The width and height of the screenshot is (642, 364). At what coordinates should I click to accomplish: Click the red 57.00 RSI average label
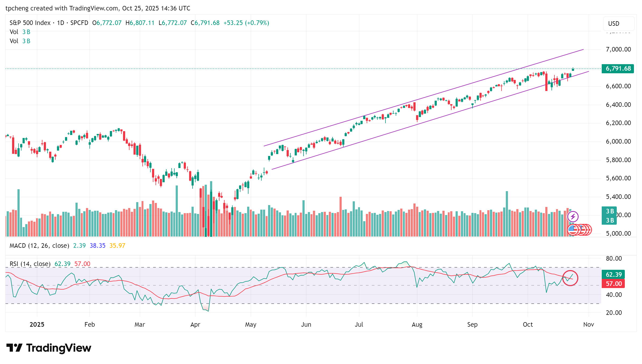coord(613,284)
